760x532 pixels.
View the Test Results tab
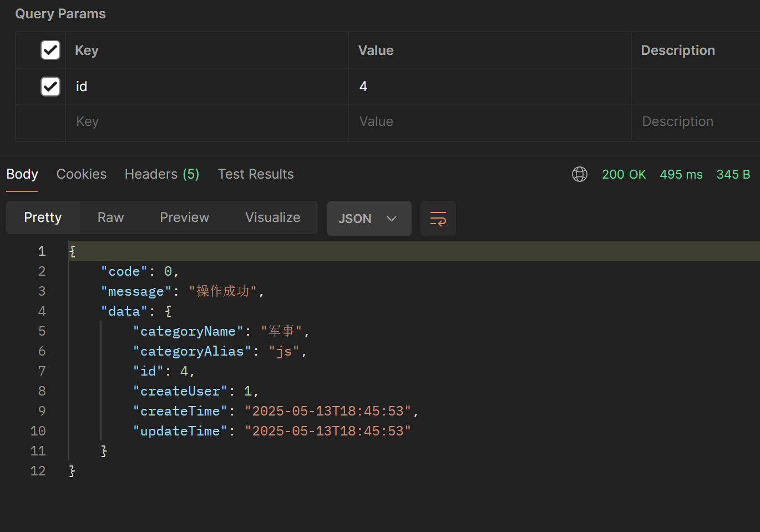click(x=256, y=174)
